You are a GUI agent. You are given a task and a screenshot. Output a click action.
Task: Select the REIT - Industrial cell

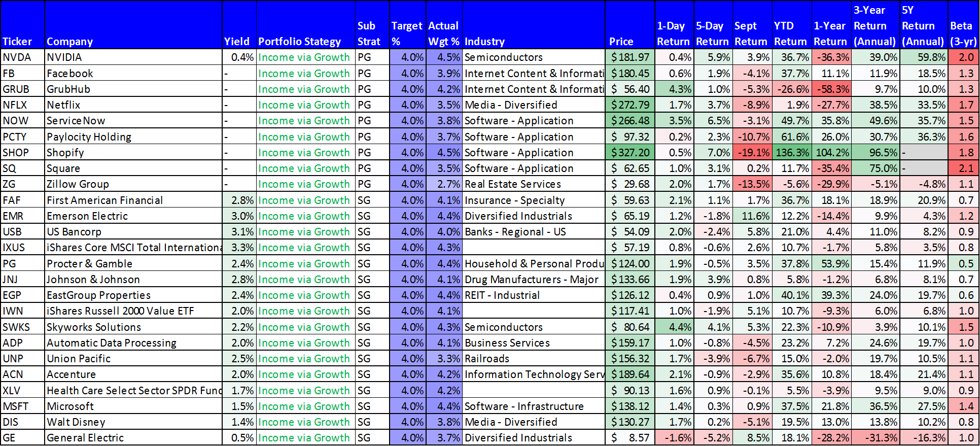click(534, 295)
